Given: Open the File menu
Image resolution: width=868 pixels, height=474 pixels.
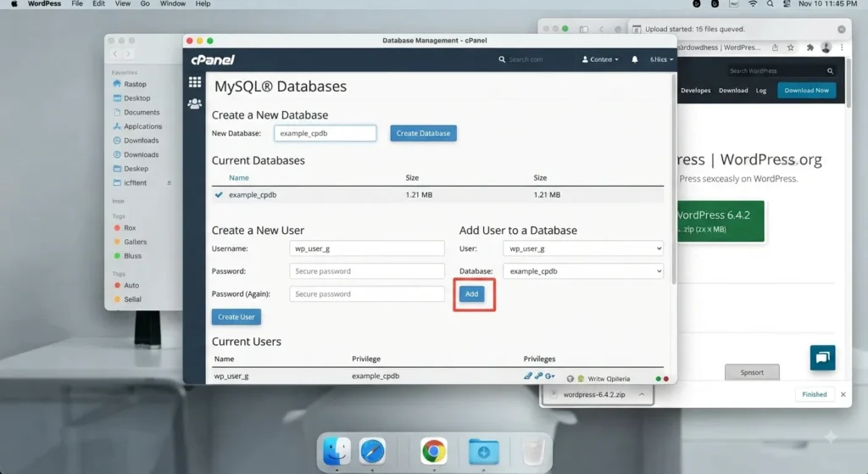Looking at the screenshot, I should click(77, 4).
